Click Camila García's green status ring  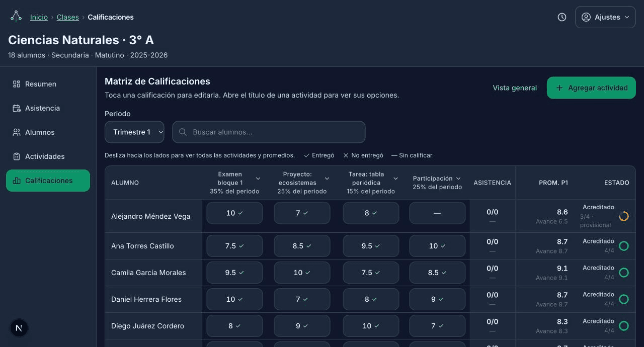coord(624,273)
